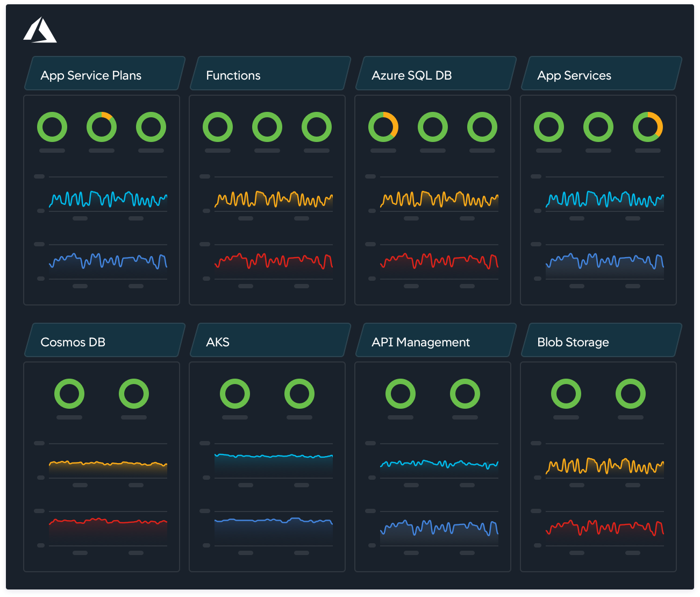This screenshot has width=700, height=597.
Task: Open the blue line chart in API Management
Action: pyautogui.click(x=439, y=529)
